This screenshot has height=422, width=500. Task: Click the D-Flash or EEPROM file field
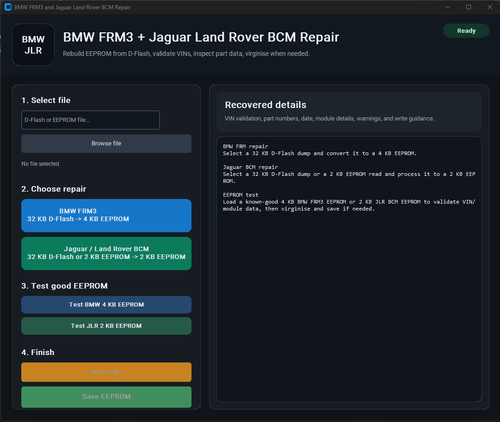tap(90, 120)
